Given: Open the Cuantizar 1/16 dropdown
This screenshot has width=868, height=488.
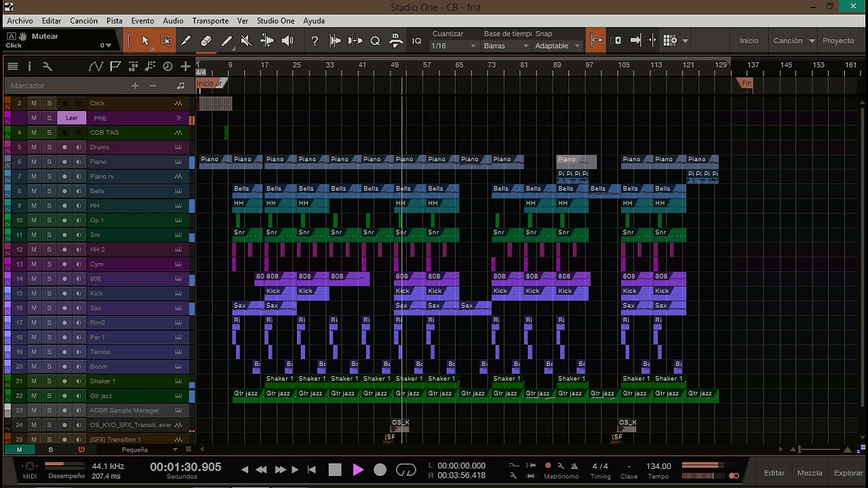Looking at the screenshot, I should pyautogui.click(x=454, y=46).
